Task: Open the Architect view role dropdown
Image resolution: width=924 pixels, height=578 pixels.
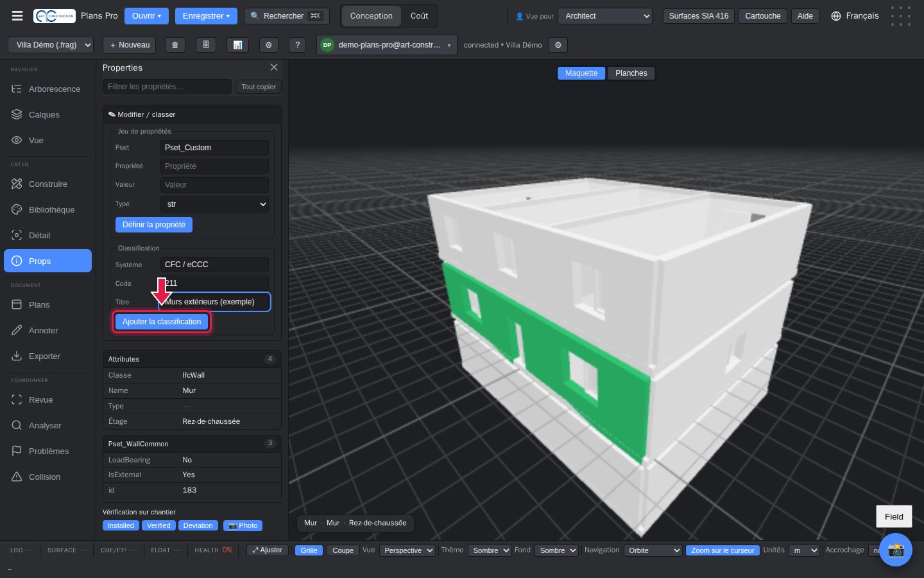Action: (605, 16)
